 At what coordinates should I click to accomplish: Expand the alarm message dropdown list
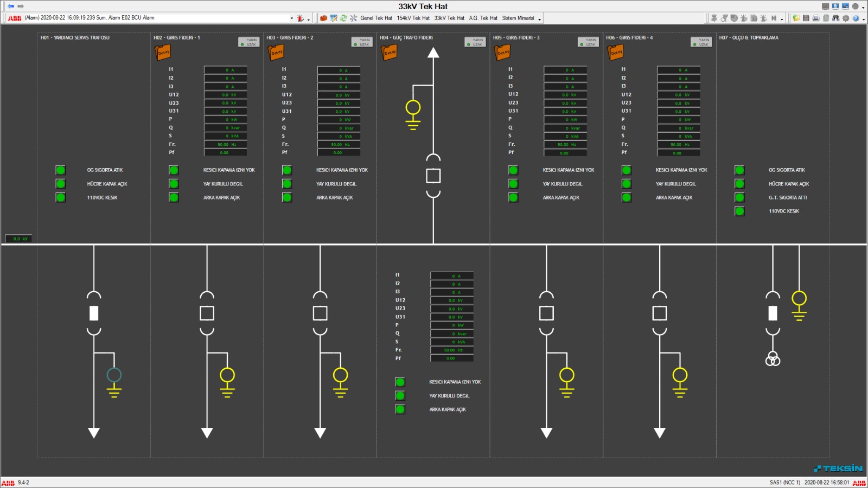pyautogui.click(x=291, y=18)
